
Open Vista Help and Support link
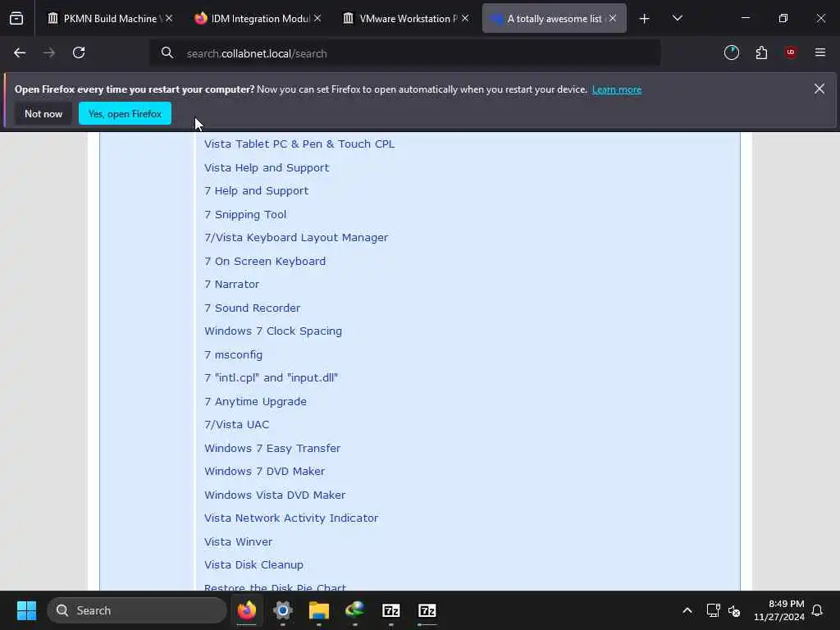[x=267, y=167]
